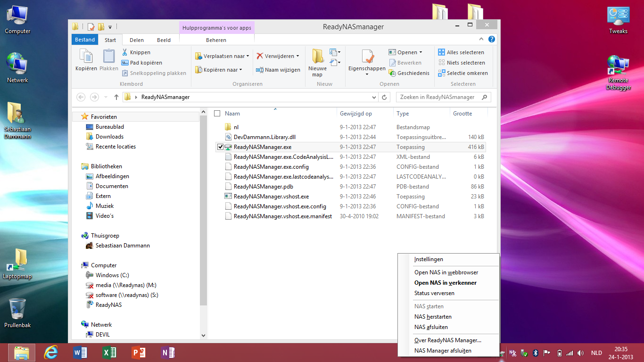Open the Bestand tab
Screen dimensions: 644x362
85,40
